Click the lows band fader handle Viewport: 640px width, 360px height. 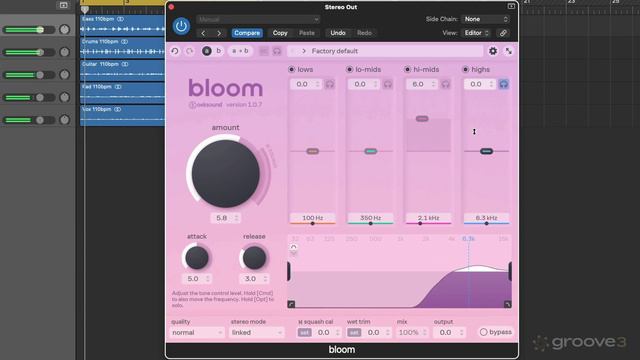(313, 151)
